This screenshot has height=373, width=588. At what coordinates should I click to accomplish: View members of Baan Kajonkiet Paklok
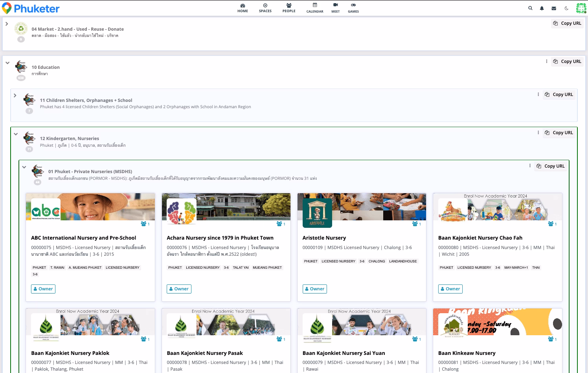[145, 339]
